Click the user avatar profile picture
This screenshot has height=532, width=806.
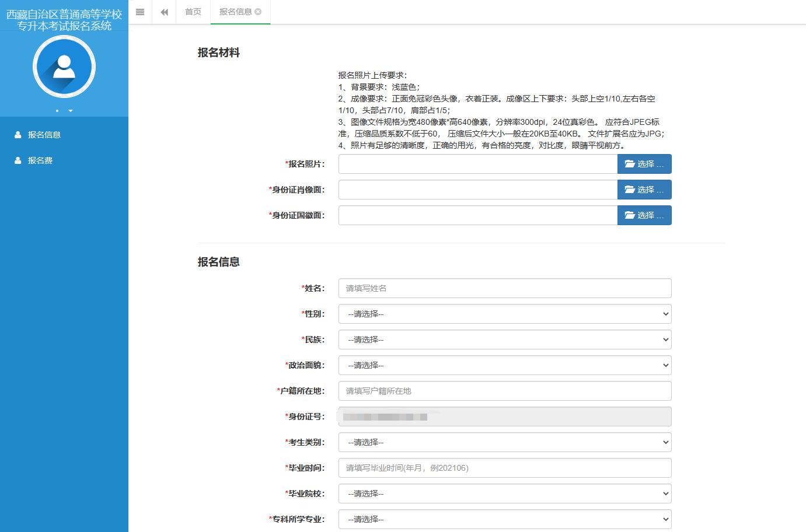tap(64, 66)
